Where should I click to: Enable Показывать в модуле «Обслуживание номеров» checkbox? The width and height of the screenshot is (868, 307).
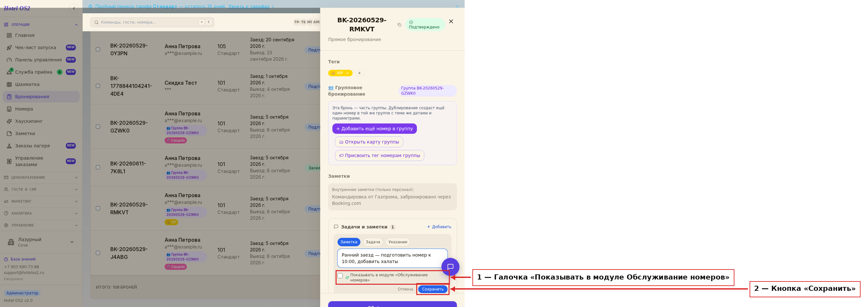click(x=340, y=276)
